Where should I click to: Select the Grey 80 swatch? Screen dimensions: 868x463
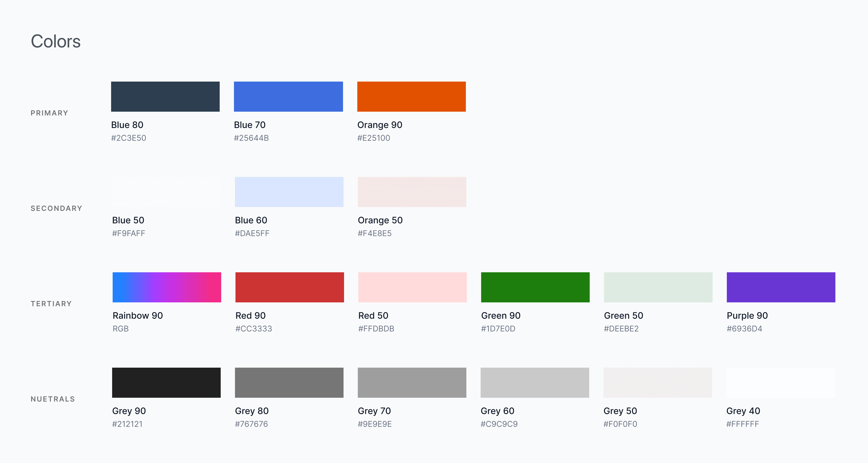pos(289,382)
